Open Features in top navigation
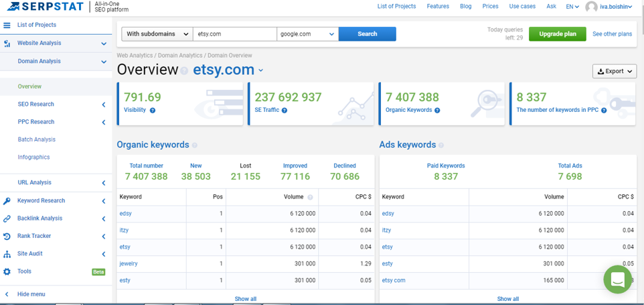The image size is (644, 305). pos(438,6)
